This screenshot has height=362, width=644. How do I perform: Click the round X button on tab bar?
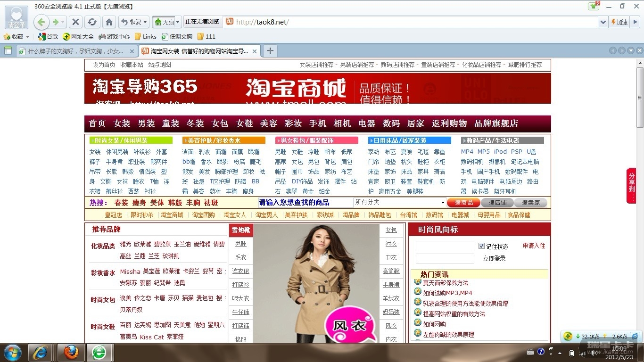click(640, 50)
